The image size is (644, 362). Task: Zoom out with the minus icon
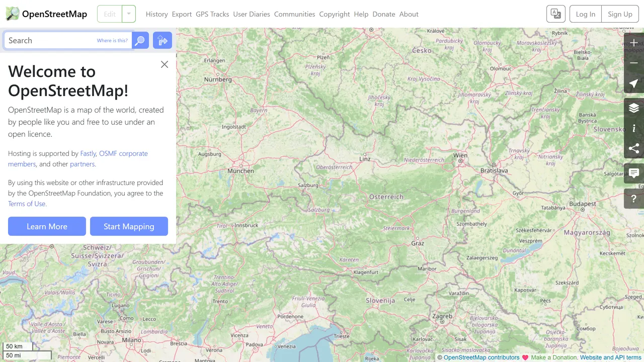click(x=634, y=63)
